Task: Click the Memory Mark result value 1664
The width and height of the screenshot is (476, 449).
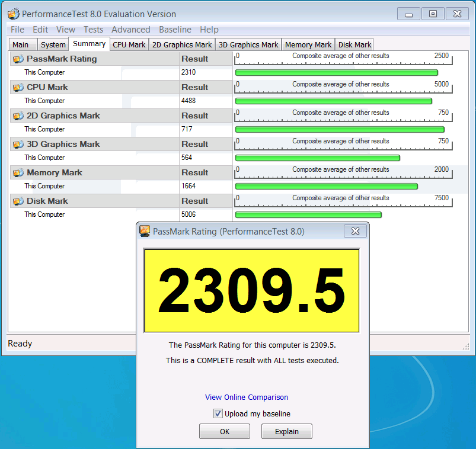Action: (189, 186)
